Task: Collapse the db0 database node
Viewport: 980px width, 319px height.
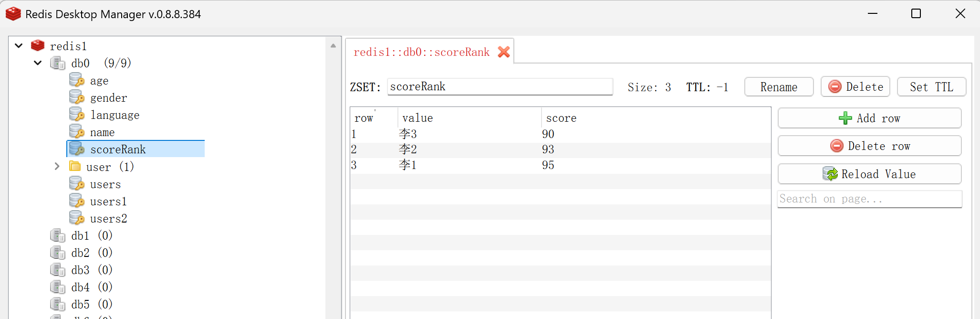Action: (x=38, y=63)
